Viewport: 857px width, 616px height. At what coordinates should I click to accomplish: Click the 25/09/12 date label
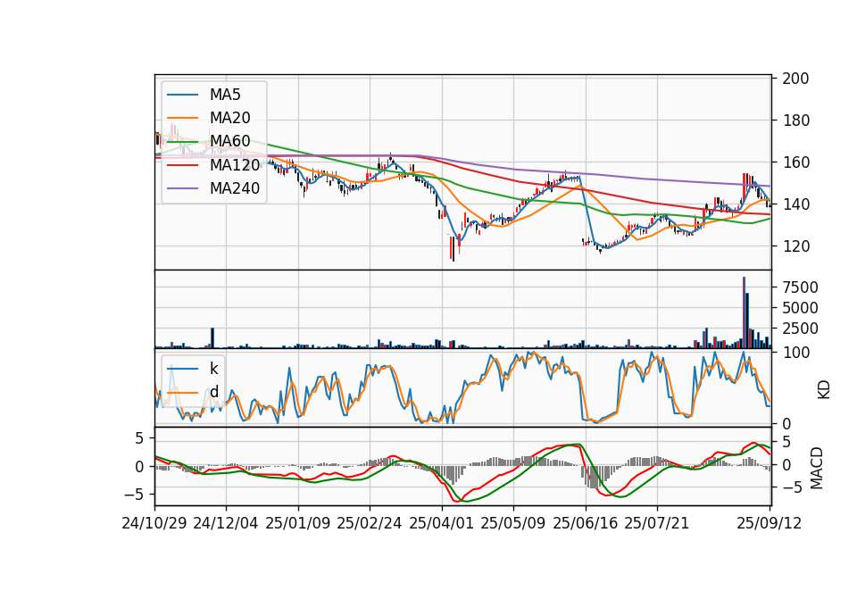770,523
